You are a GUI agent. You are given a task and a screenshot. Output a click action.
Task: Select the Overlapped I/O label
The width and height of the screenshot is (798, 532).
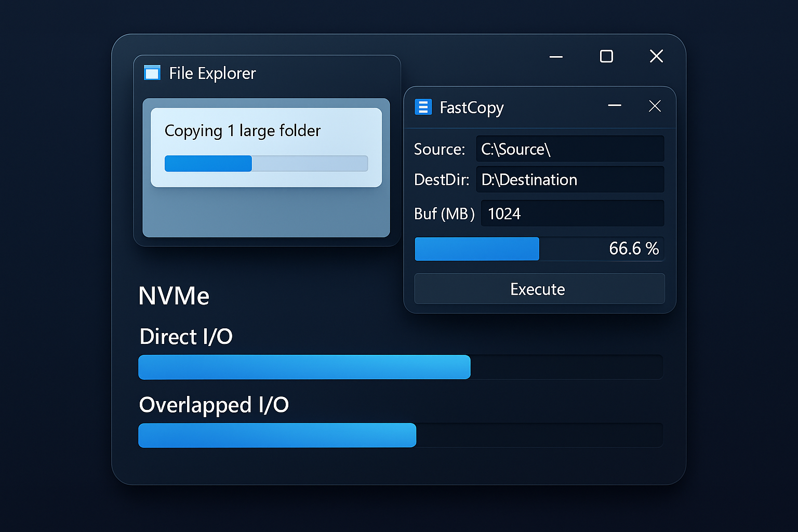[x=214, y=405]
